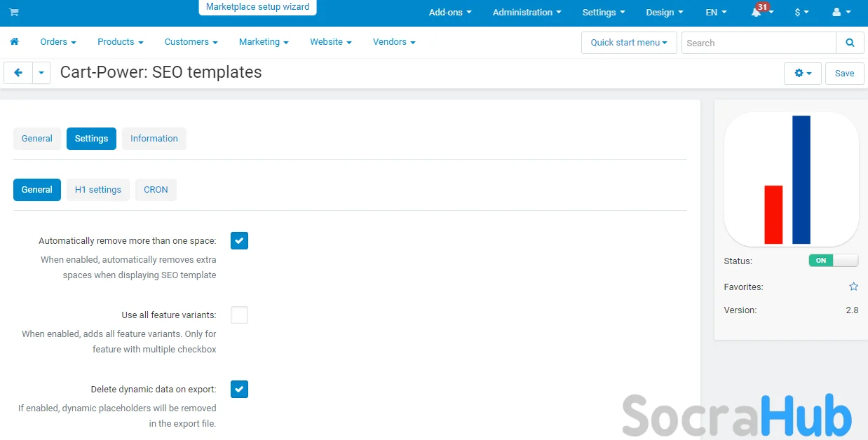The image size is (868, 440).
Task: Add add-on to favorites via star
Action: pos(853,287)
